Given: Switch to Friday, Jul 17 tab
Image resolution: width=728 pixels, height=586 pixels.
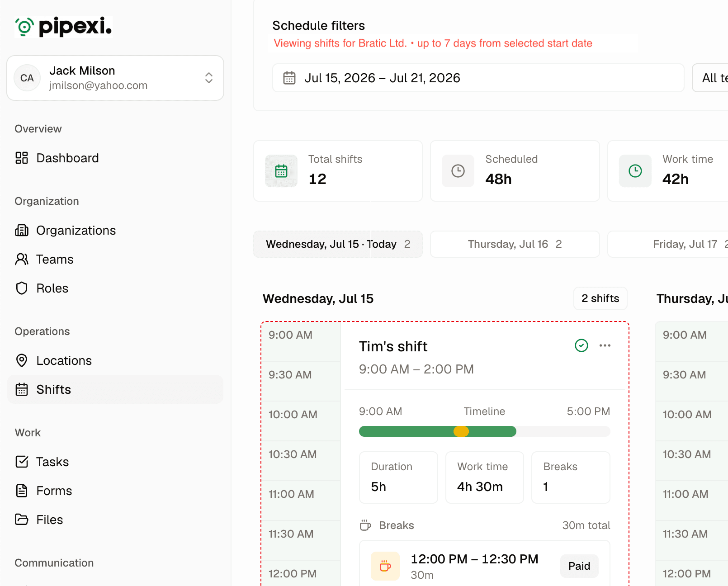Looking at the screenshot, I should pyautogui.click(x=668, y=244).
